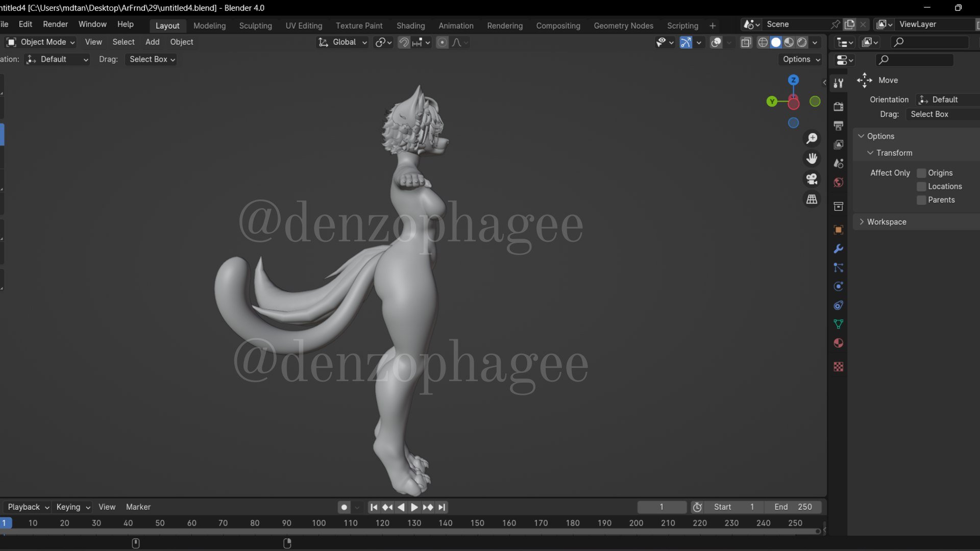Click the Options button in viewport header
This screenshot has height=551, width=980.
click(801, 59)
